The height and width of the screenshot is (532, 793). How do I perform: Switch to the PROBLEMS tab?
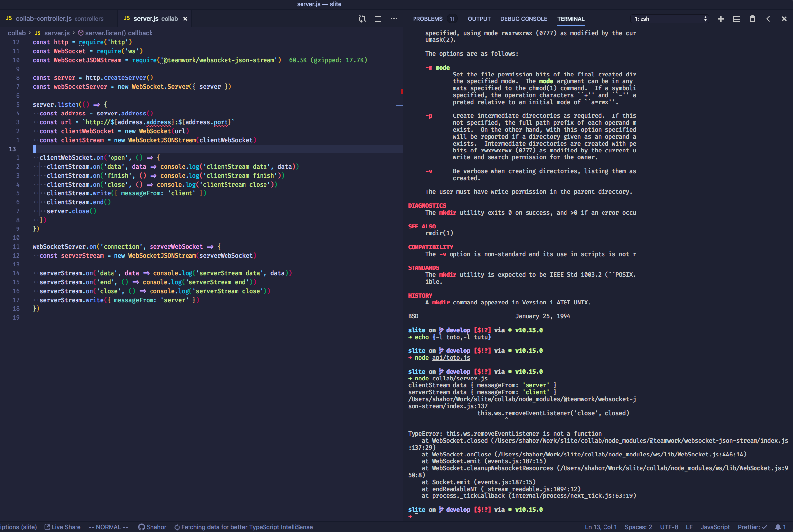coord(427,18)
